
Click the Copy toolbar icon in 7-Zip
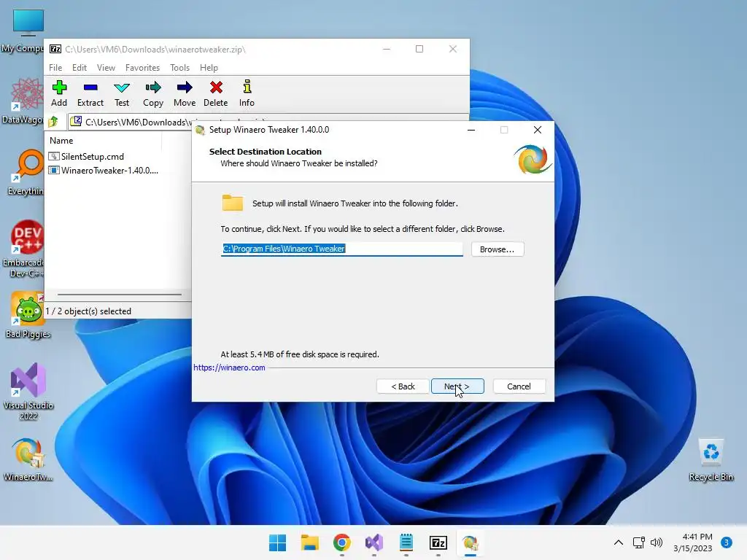coord(153,93)
